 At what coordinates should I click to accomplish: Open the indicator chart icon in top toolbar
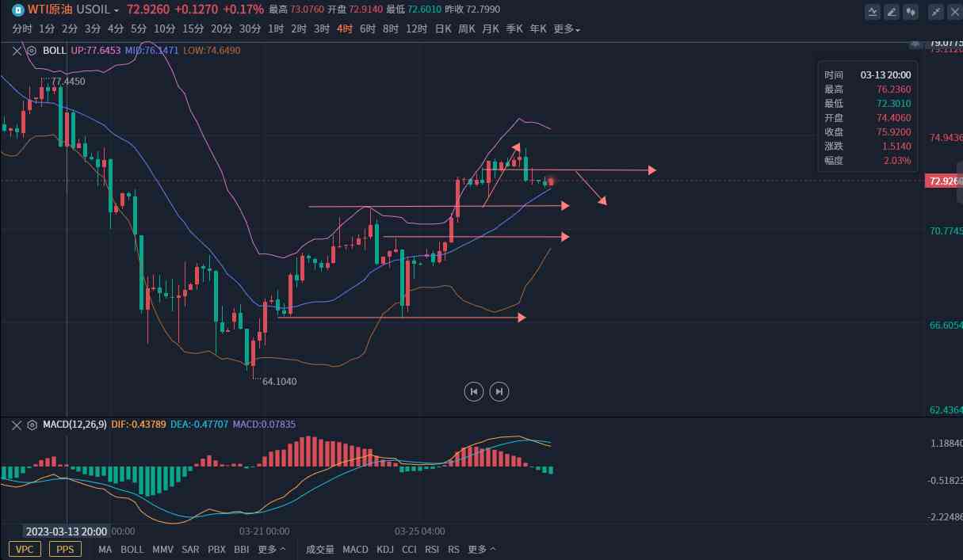click(x=873, y=11)
